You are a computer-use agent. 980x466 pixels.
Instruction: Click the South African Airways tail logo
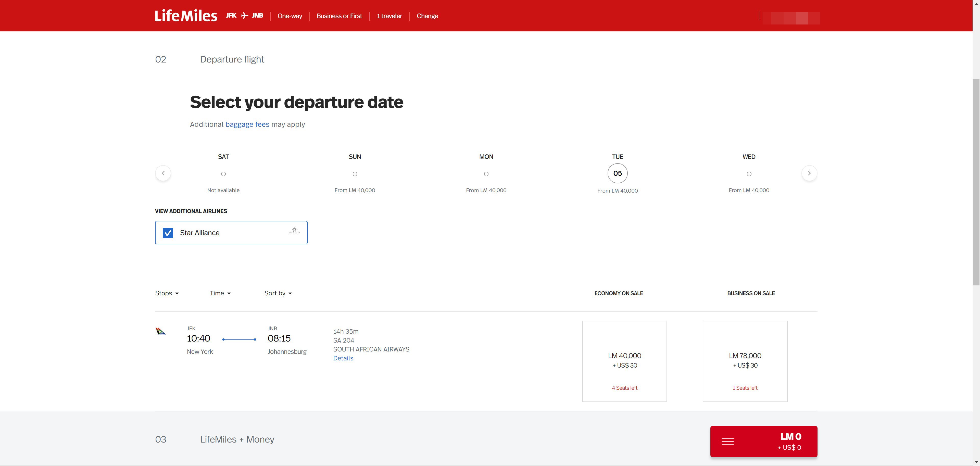[160, 331]
